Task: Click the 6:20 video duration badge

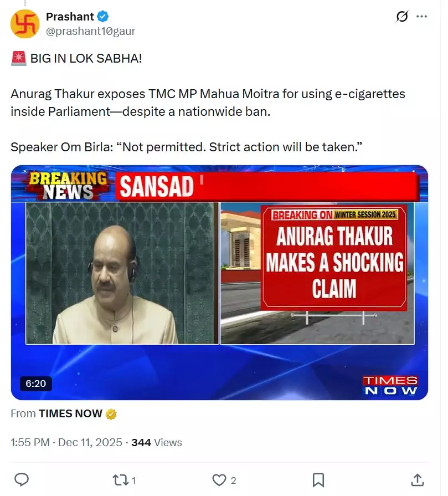Action: click(36, 383)
